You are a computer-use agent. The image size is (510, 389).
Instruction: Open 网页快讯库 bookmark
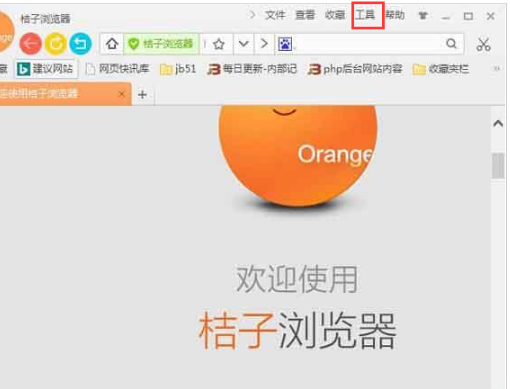click(x=117, y=69)
